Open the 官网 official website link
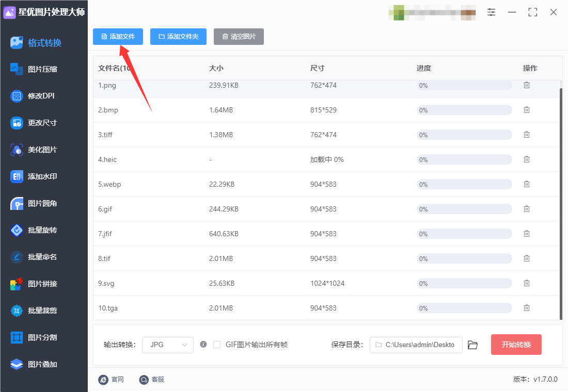 tap(111, 379)
